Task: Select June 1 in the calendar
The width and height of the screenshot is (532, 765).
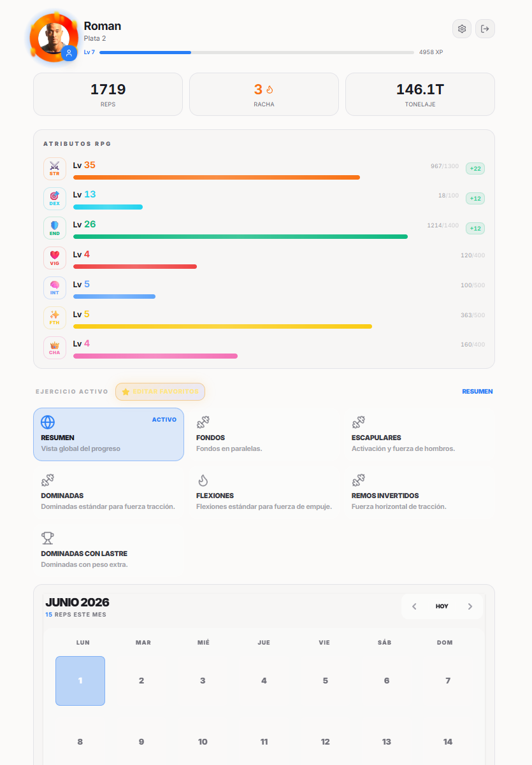Action: 80,681
